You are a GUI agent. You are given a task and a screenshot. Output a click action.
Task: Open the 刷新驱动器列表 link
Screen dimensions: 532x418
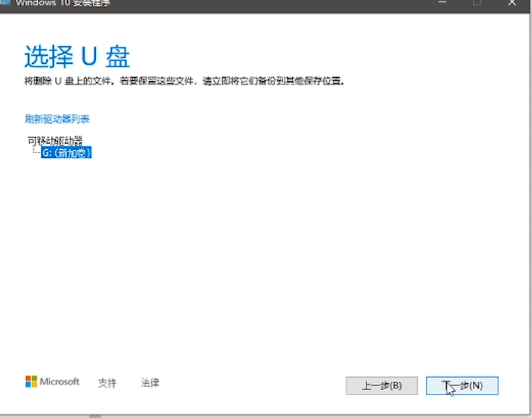tap(57, 119)
